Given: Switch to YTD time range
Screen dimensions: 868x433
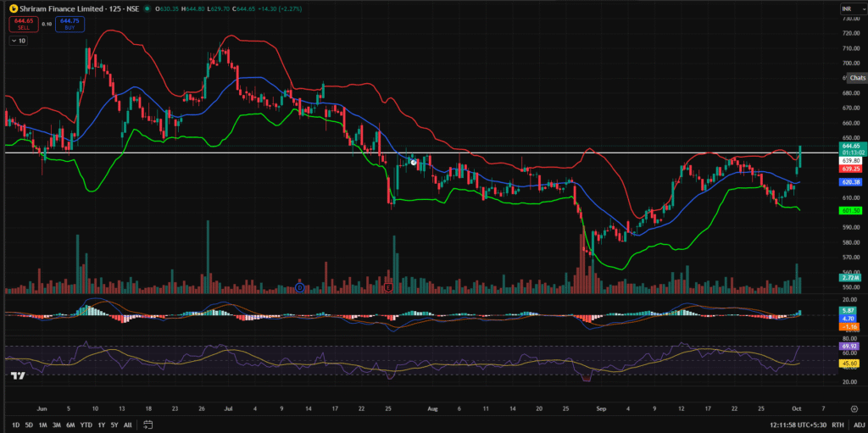Looking at the screenshot, I should [86, 425].
